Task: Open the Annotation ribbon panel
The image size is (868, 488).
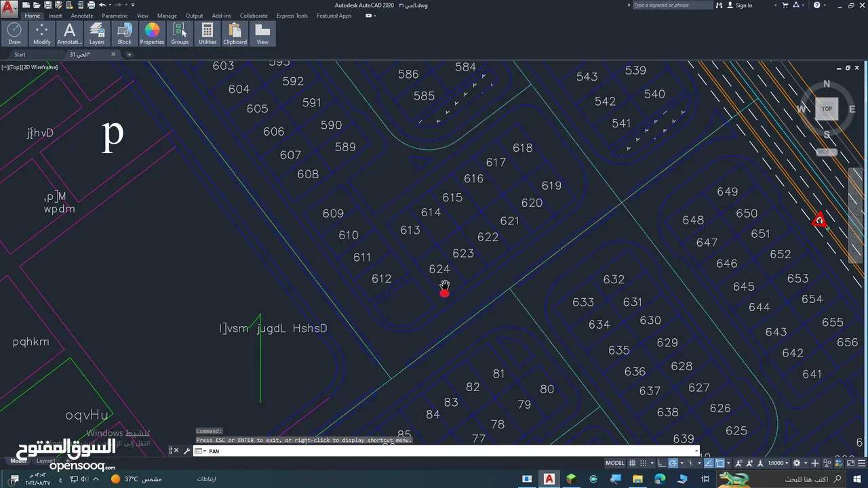Action: pyautogui.click(x=69, y=34)
